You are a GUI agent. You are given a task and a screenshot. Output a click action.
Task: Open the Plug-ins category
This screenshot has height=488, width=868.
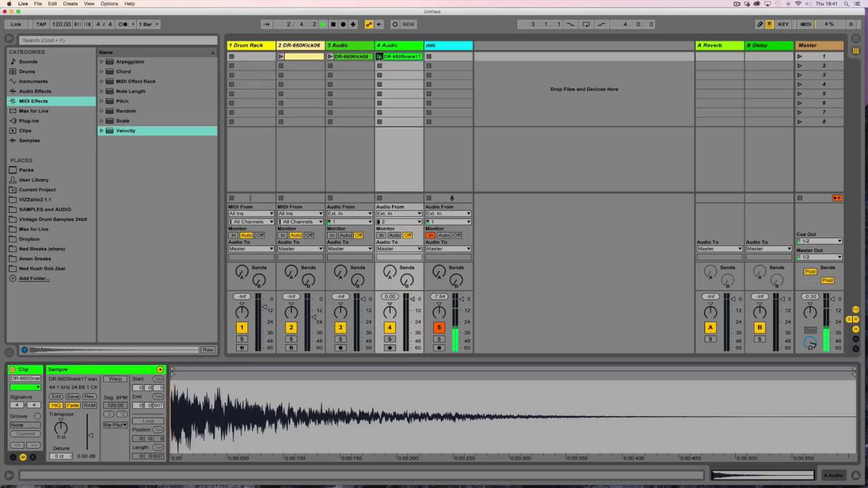[29, 121]
